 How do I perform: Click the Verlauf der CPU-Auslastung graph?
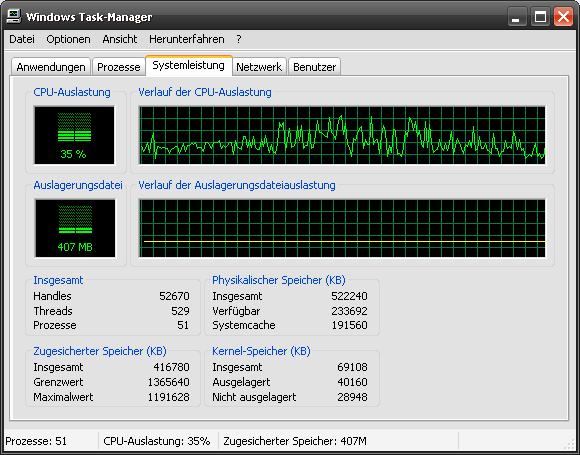click(x=342, y=135)
